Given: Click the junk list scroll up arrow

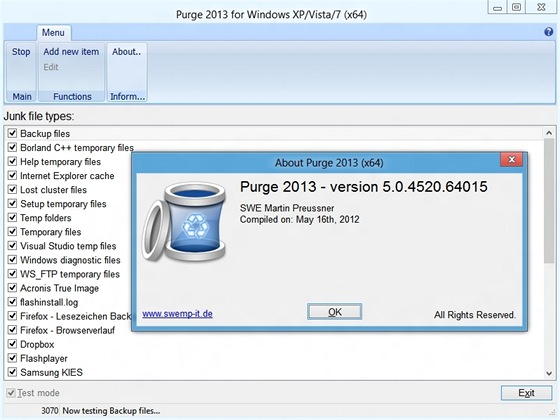Looking at the screenshot, I should point(549,133).
